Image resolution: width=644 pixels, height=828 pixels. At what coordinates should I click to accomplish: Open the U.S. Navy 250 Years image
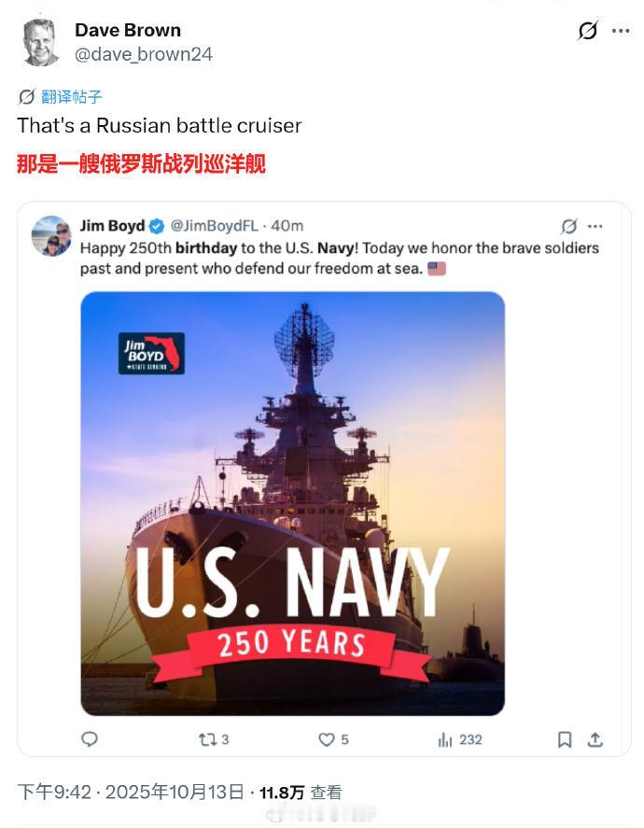(292, 503)
